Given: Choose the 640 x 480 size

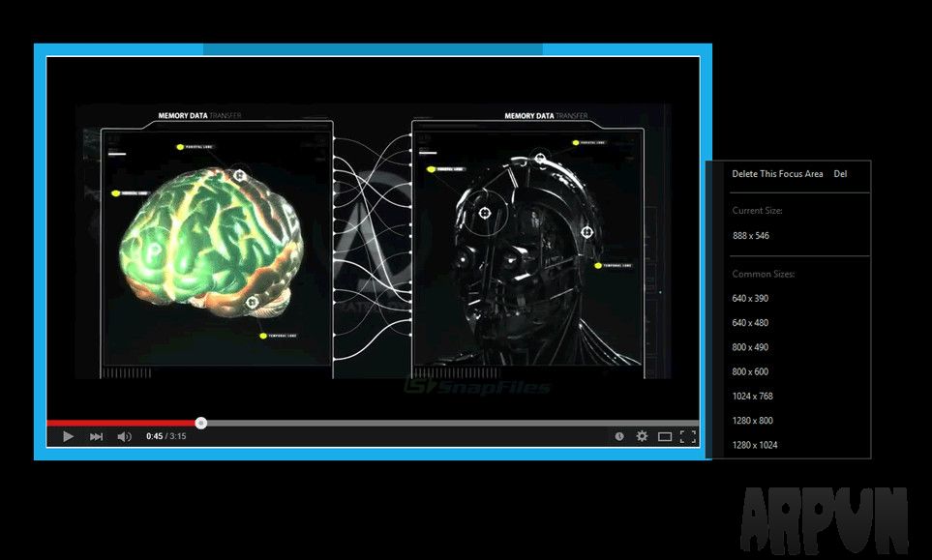Looking at the screenshot, I should pyautogui.click(x=750, y=322).
